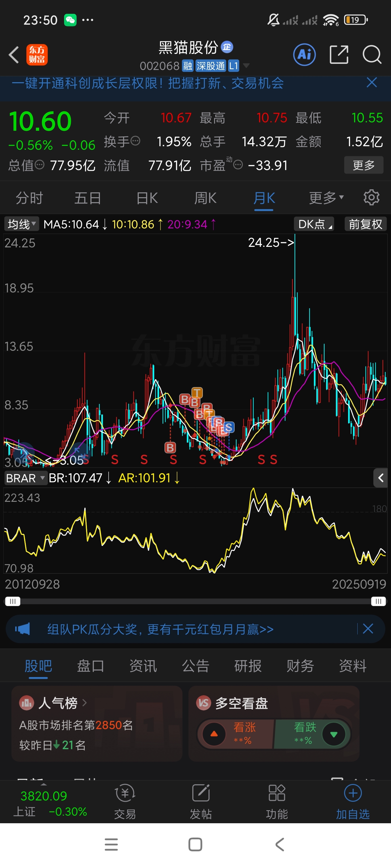
Task: Switch to the 资讯 tab
Action: [x=143, y=666]
